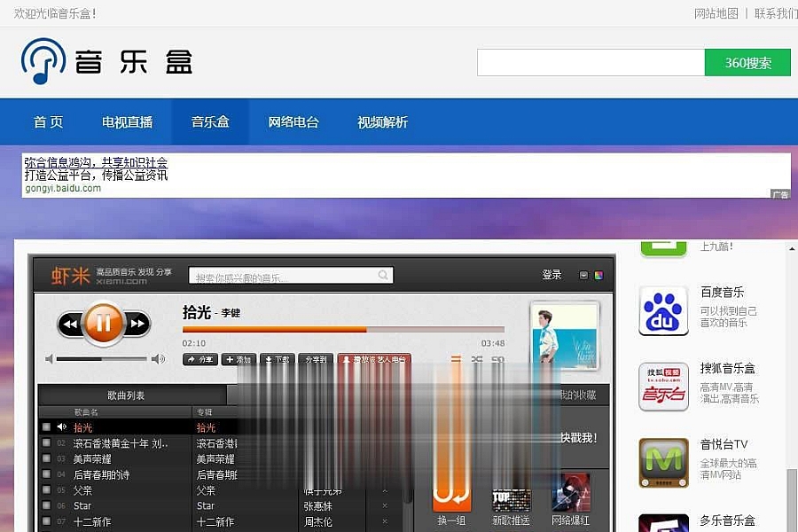Select song 滚石香港黄金十年 in the list

click(x=120, y=443)
